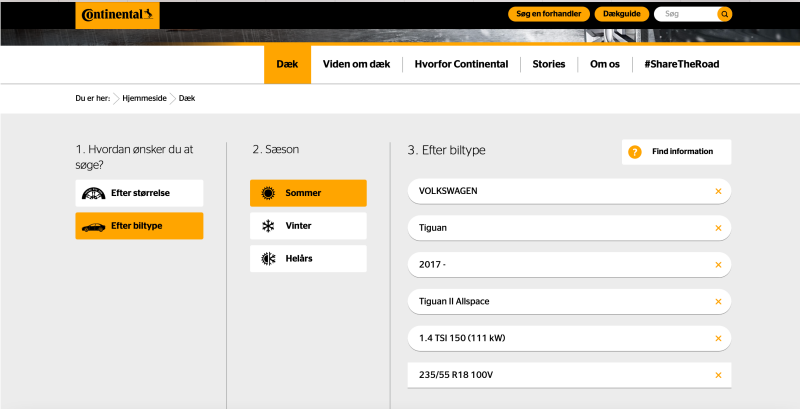Viewport: 800px width, 409px height.
Task: Open the Tiguan model dropdown
Action: click(569, 228)
